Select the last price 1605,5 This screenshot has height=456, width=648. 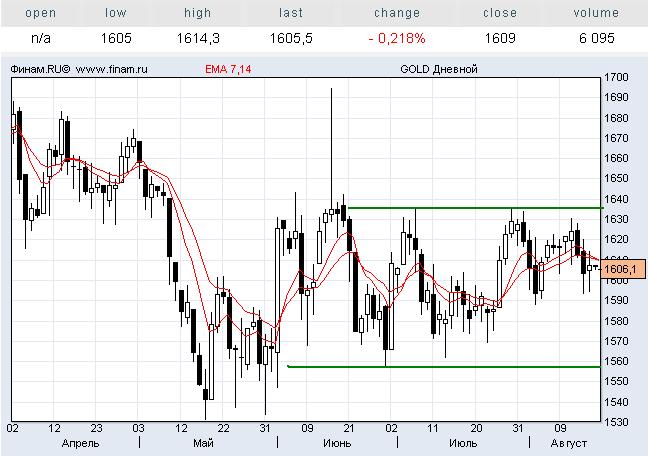[x=291, y=38]
